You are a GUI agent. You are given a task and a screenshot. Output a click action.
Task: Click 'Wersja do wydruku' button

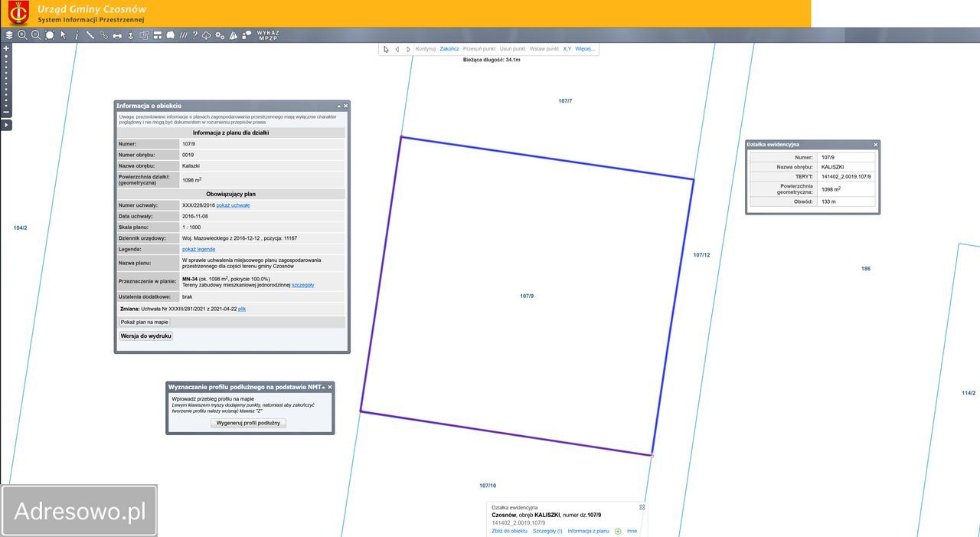[145, 336]
